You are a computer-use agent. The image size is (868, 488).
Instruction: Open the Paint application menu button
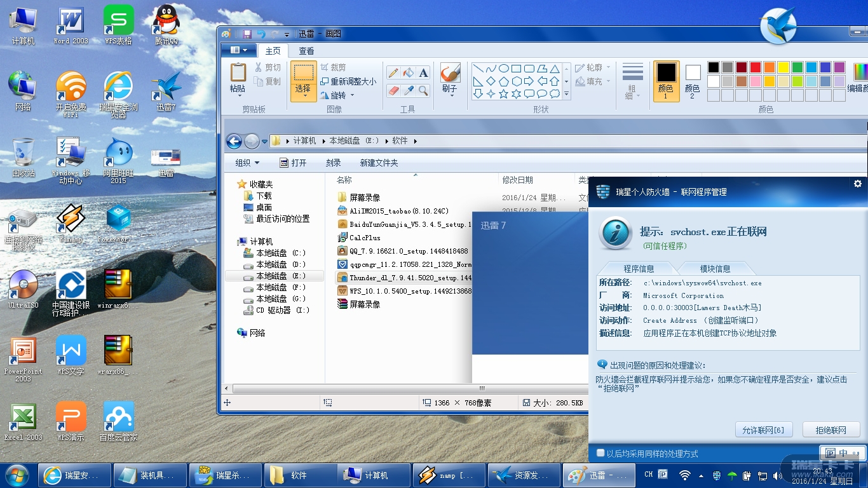[239, 50]
